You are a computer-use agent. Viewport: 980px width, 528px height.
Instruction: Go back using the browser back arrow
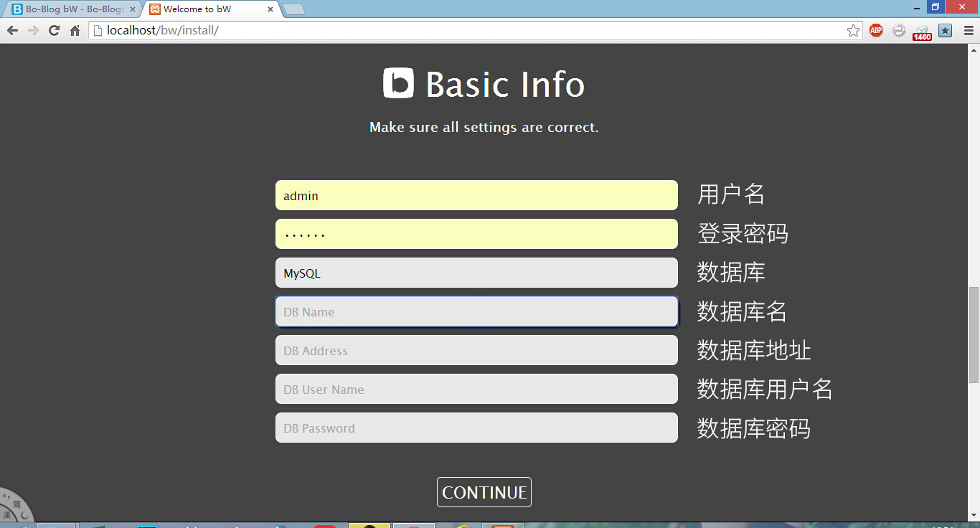pos(12,30)
